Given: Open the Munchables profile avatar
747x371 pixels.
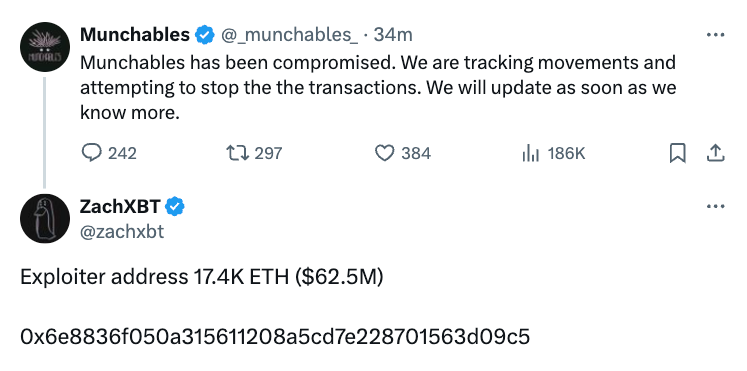Looking at the screenshot, I should click(45, 47).
